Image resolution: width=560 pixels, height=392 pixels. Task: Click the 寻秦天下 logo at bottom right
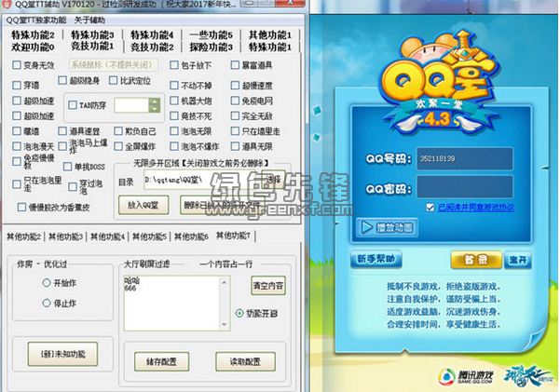(x=530, y=376)
